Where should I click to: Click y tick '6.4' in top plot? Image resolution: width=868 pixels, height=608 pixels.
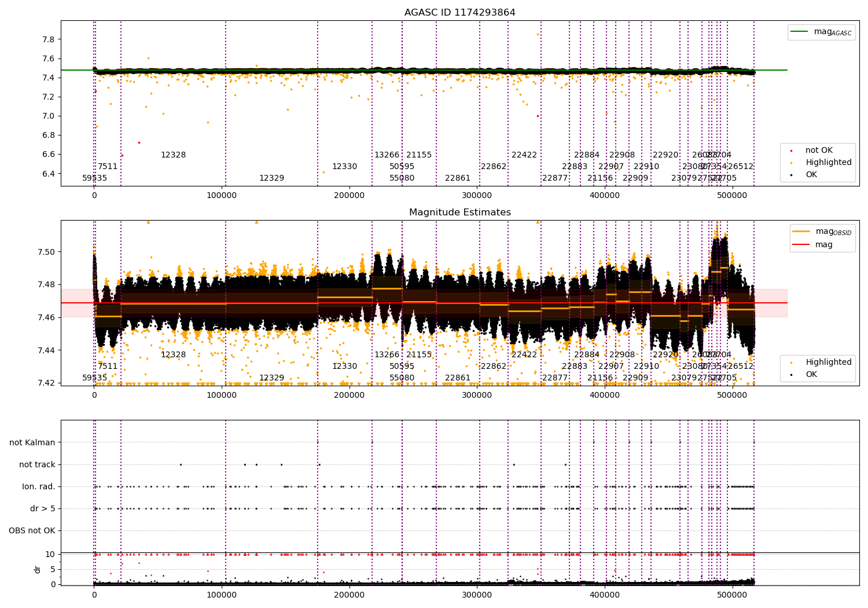tap(49, 174)
